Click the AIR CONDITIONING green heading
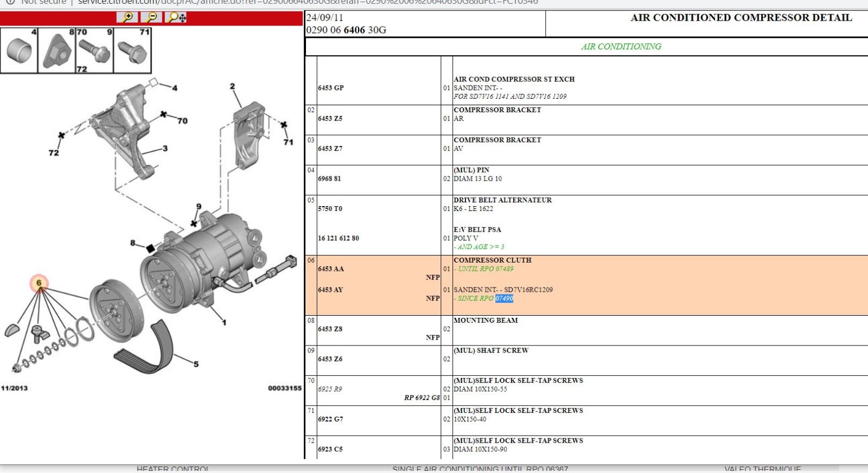Image resolution: width=868 pixels, height=473 pixels. click(621, 47)
